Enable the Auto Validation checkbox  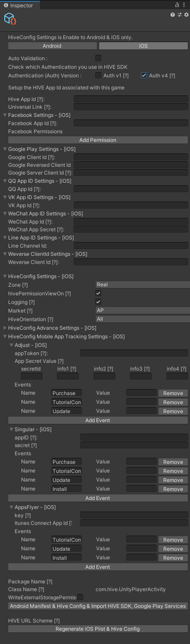[98, 58]
